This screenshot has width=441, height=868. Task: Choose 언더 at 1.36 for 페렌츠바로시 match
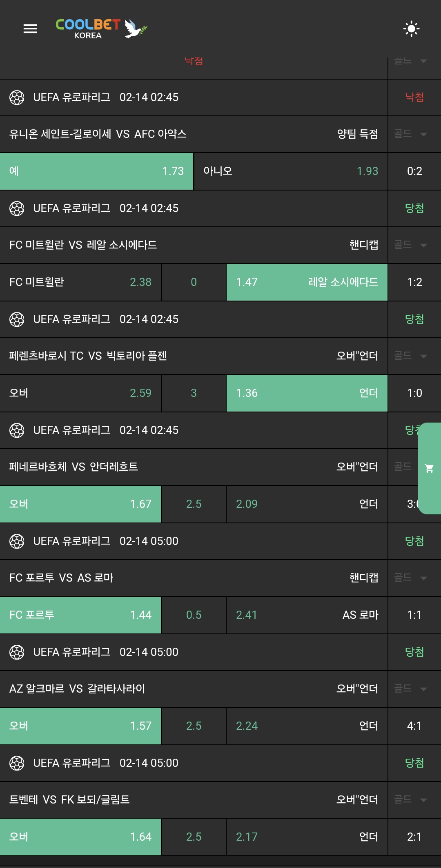tap(307, 393)
